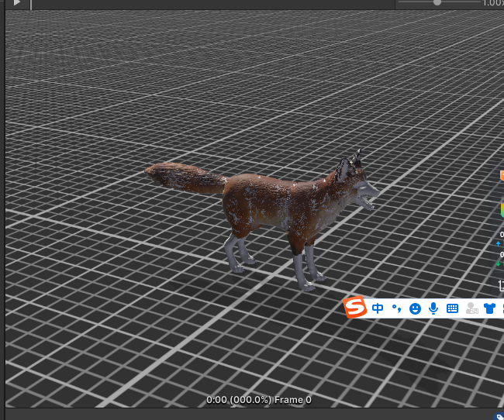Open the emoji panel smiley icon

415,309
